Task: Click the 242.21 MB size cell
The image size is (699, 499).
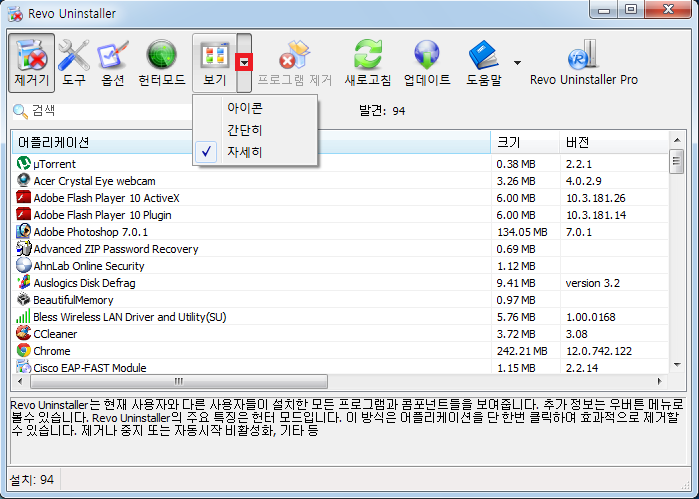Action: (x=522, y=351)
